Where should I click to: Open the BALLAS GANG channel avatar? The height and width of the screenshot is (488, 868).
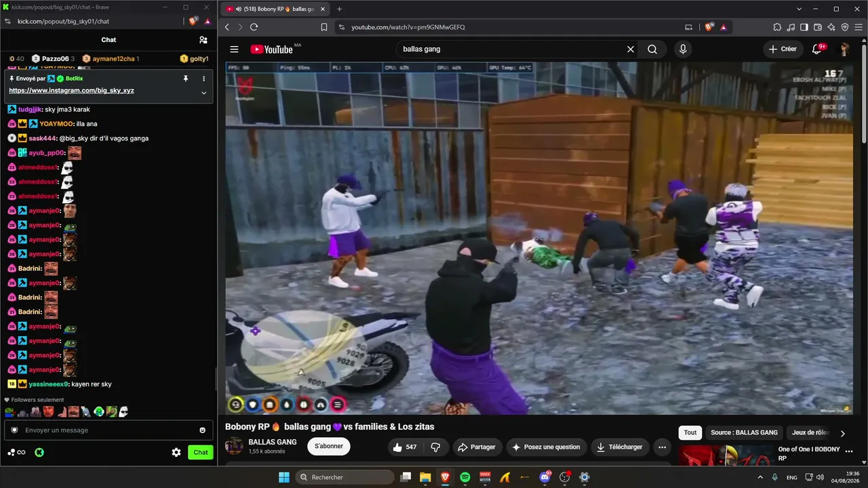click(235, 446)
